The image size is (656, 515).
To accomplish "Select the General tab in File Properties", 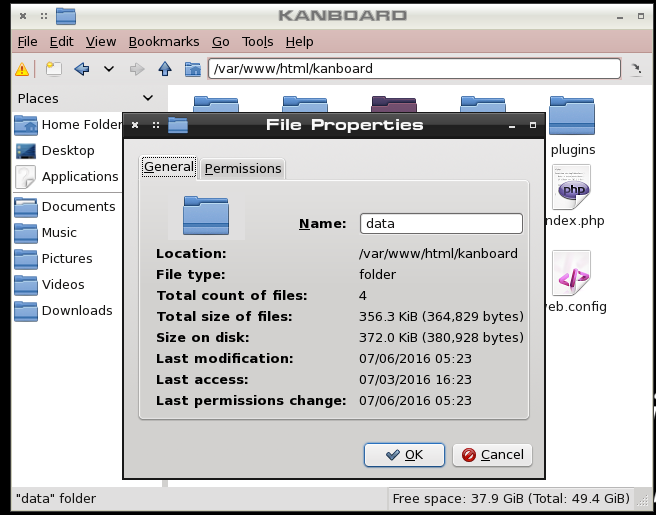I will point(169,167).
